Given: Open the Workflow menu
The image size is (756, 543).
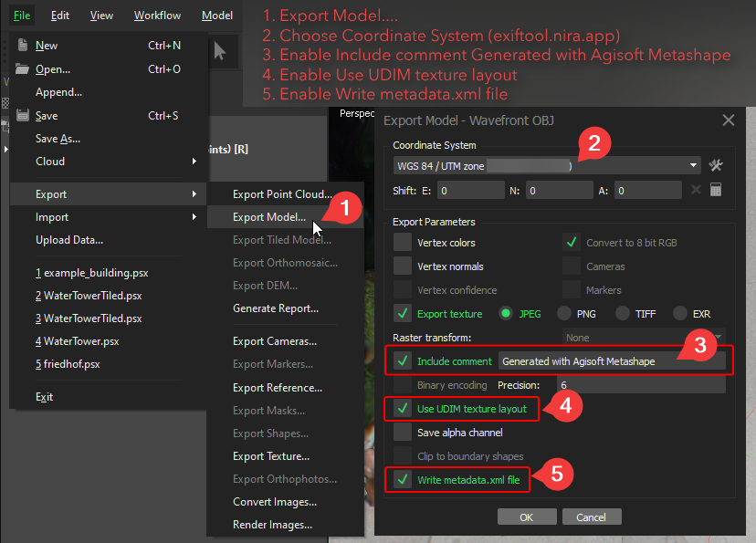Looking at the screenshot, I should click(156, 15).
